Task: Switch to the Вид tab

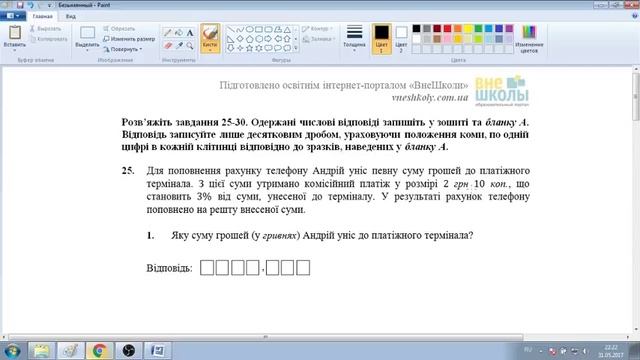Action: click(71, 16)
